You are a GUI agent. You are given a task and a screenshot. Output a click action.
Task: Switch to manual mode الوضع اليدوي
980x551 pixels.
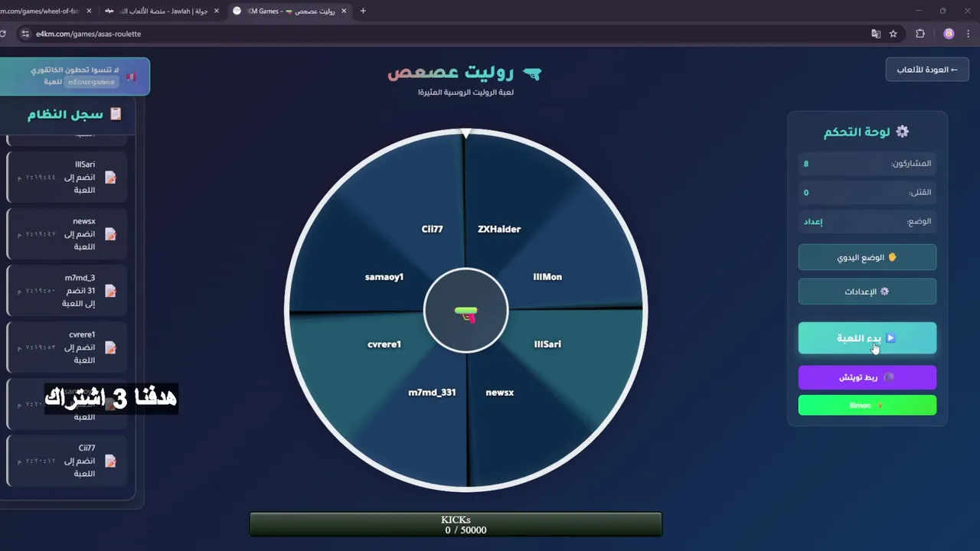[867, 258]
